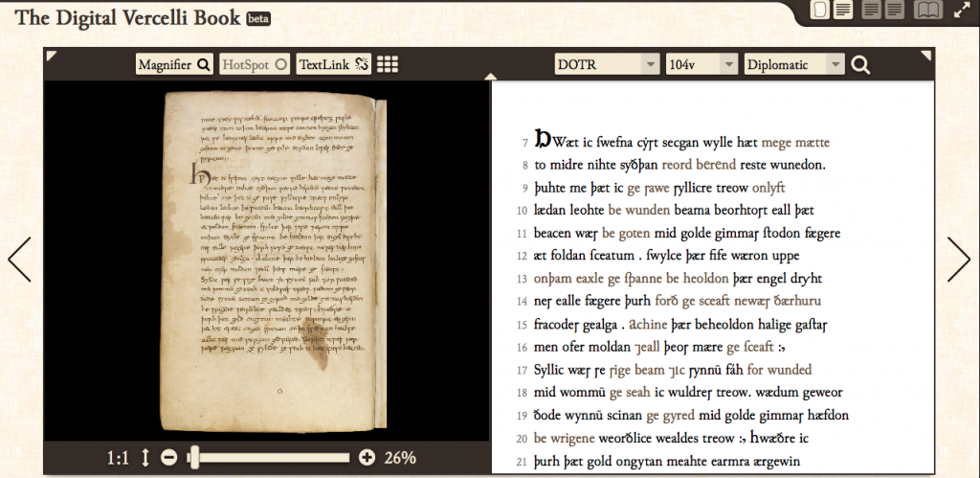Click line 17 beginning "Syllic"
The image size is (980, 478).
click(673, 370)
